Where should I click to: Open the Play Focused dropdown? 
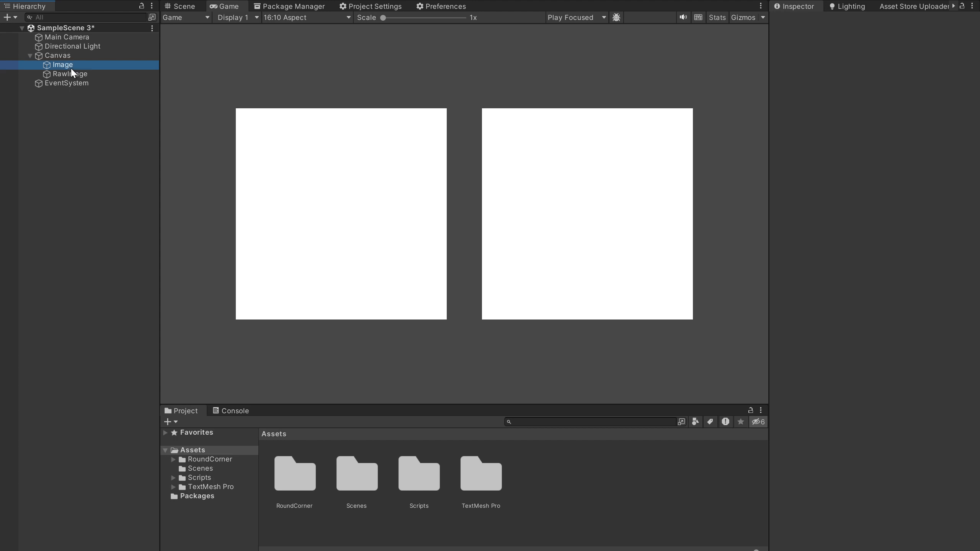point(577,18)
